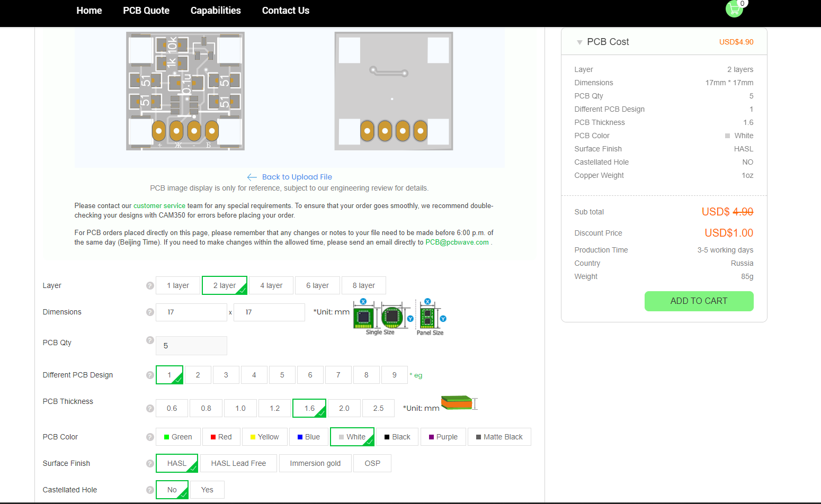Select the 4 layer option
821x504 pixels.
point(271,286)
